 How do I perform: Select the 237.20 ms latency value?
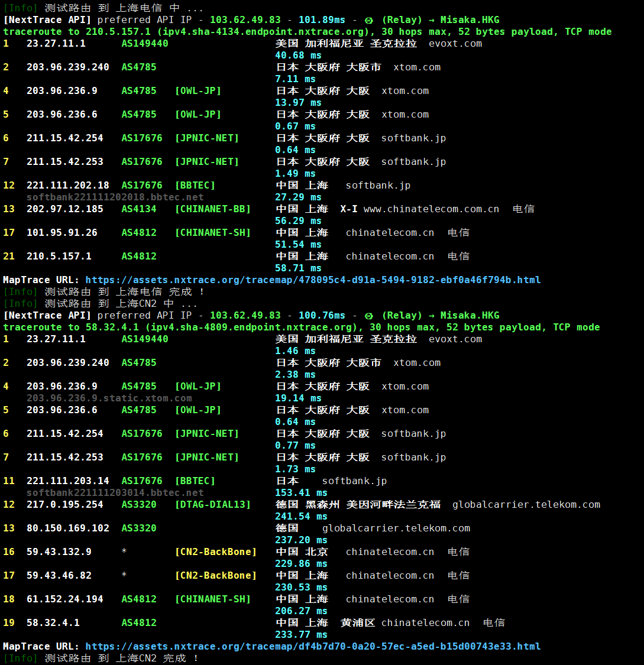[301, 540]
